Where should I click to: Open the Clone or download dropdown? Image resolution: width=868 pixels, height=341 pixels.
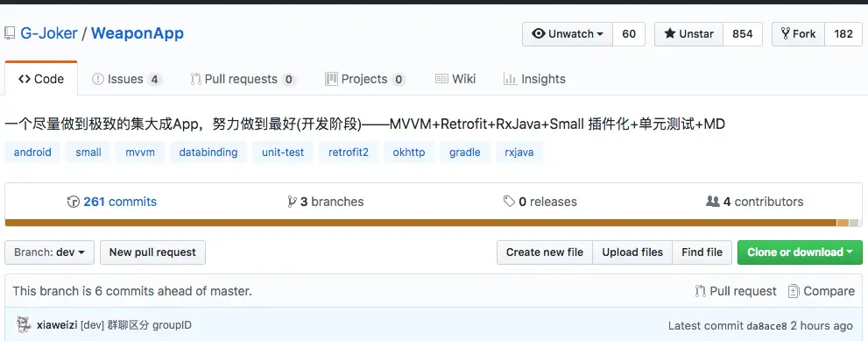pos(800,252)
